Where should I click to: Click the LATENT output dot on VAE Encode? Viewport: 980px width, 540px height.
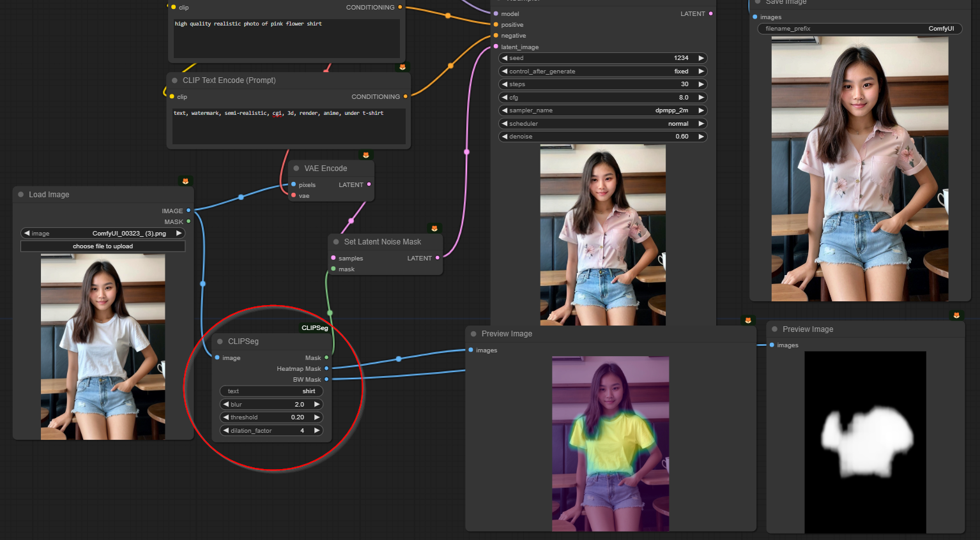(370, 184)
